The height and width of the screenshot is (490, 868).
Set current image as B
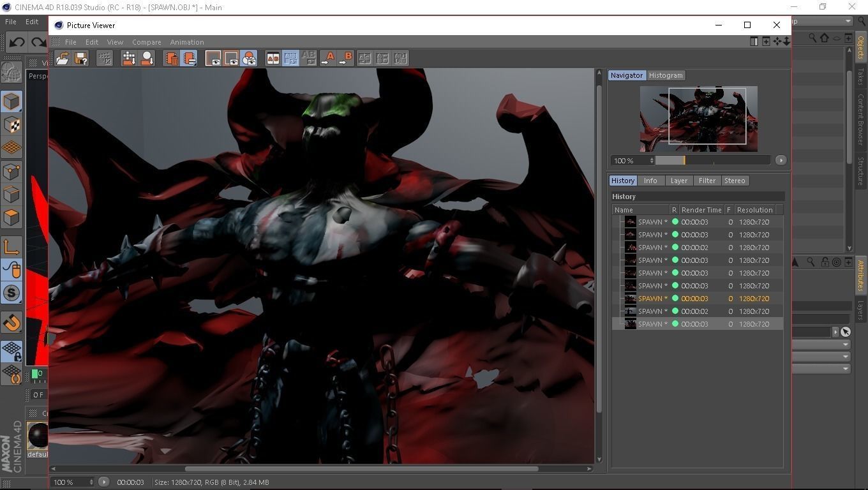click(x=346, y=58)
